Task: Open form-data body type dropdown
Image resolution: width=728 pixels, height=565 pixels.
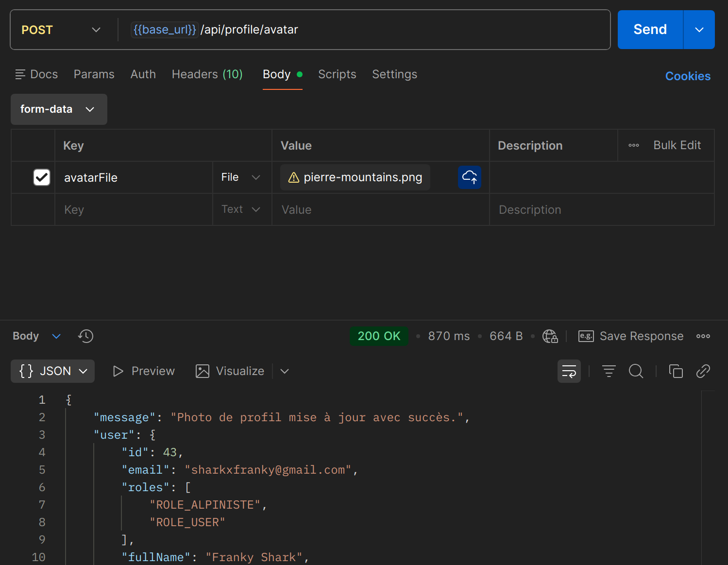Action: coord(59,109)
